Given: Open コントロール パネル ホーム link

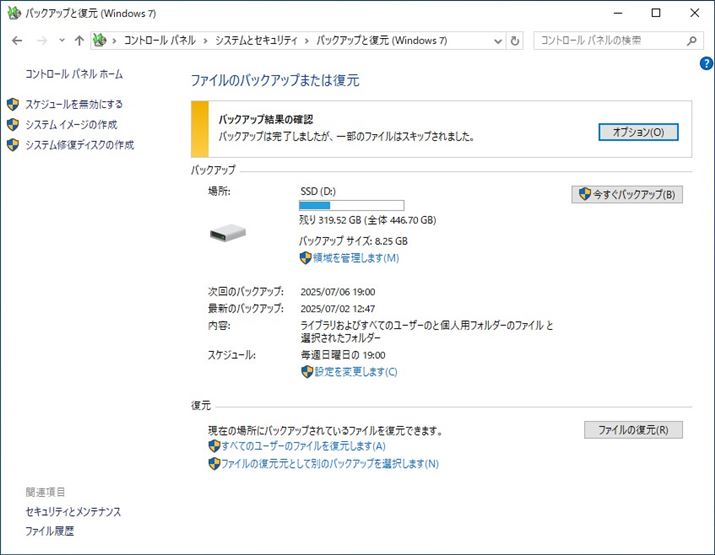Looking at the screenshot, I should coord(74,74).
